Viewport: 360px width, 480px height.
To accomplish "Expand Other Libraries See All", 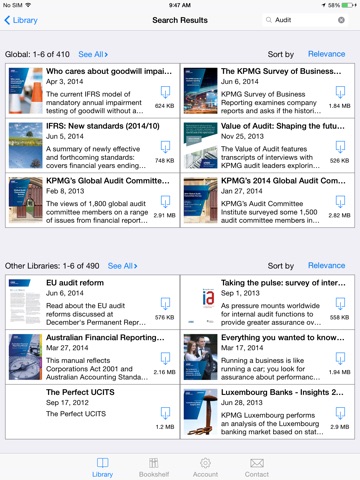I will [122, 266].
